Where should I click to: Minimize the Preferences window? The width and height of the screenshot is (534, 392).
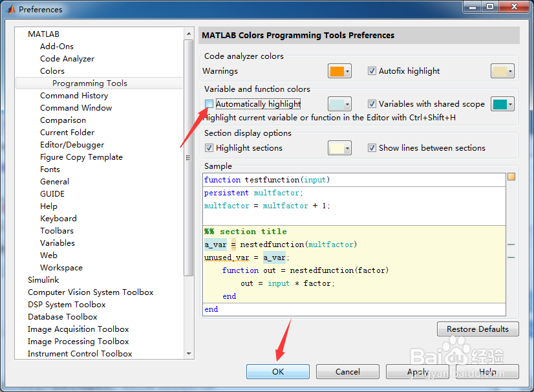point(473,7)
